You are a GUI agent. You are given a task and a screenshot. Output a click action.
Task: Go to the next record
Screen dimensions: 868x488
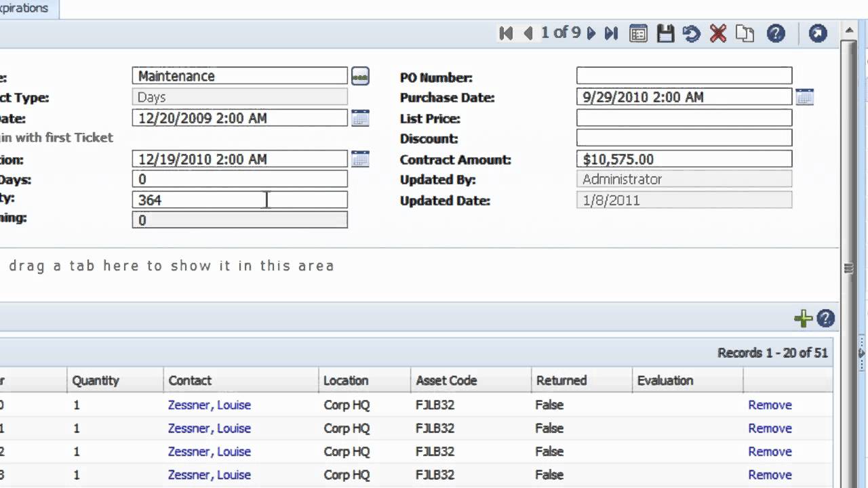pos(591,33)
